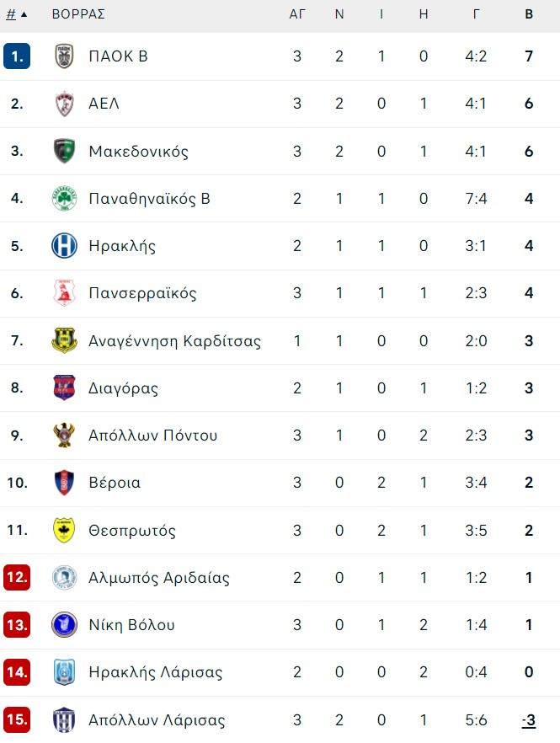The width and height of the screenshot is (560, 743).
Task: Sort by the Β points column header
Action: click(x=529, y=14)
